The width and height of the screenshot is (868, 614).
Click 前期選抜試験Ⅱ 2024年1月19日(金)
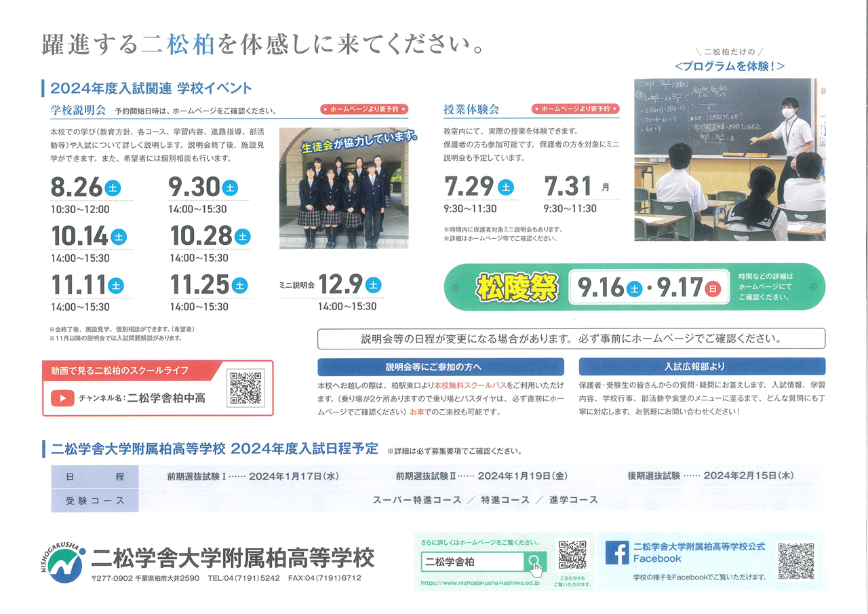point(481,476)
